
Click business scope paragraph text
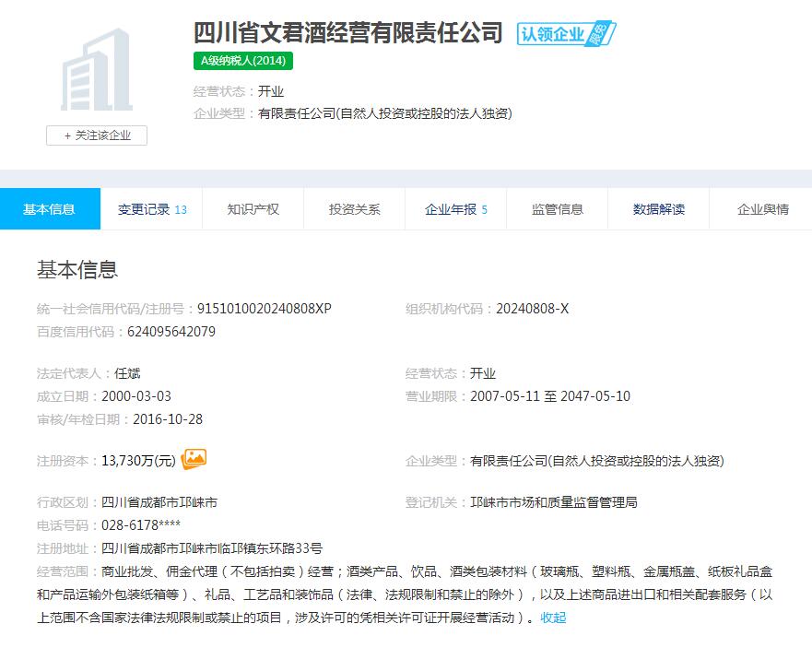tap(405, 594)
